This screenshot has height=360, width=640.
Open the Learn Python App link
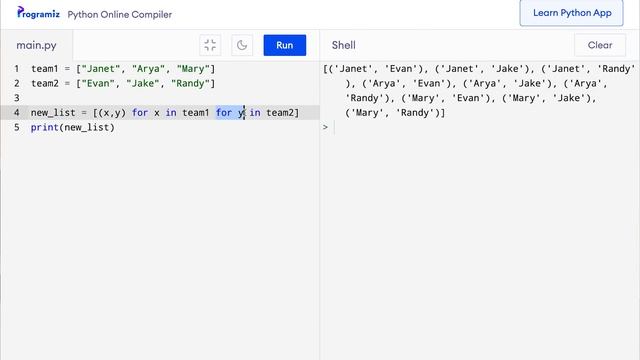571,13
